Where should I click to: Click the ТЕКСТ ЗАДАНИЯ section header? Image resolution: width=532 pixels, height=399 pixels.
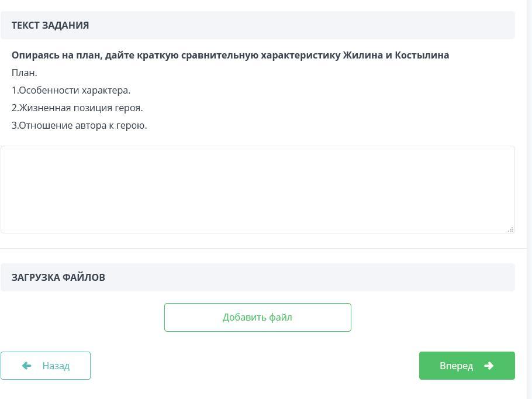[x=50, y=25]
